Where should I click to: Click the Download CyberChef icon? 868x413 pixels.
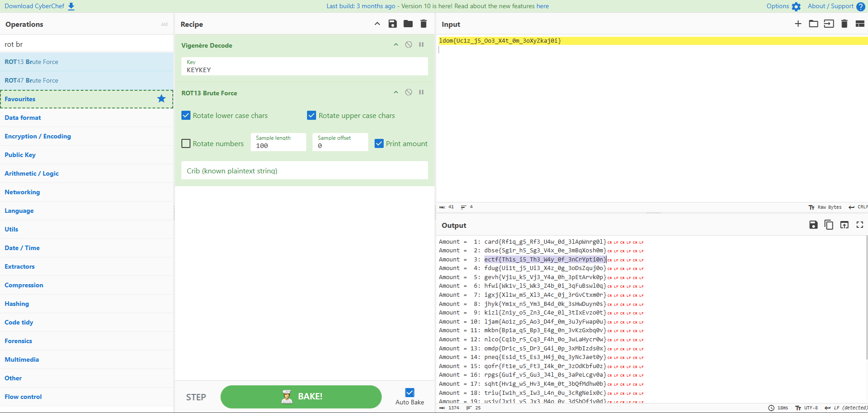[71, 6]
